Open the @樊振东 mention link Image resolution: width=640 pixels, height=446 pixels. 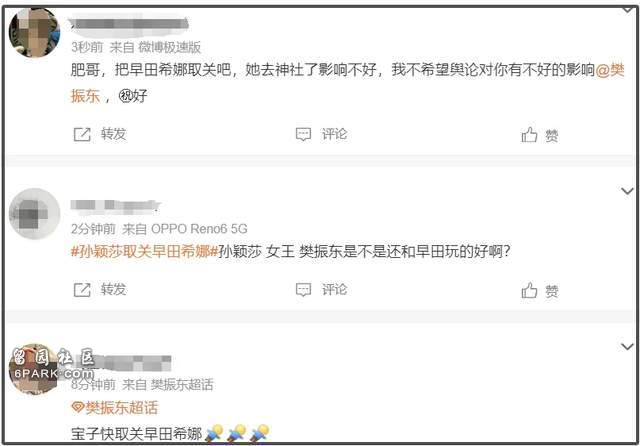tap(610, 70)
